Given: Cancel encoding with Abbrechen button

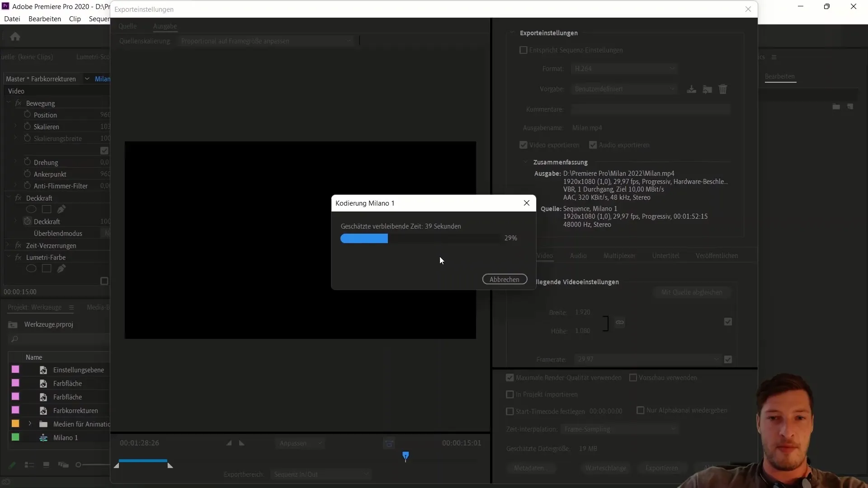Looking at the screenshot, I should click(505, 279).
